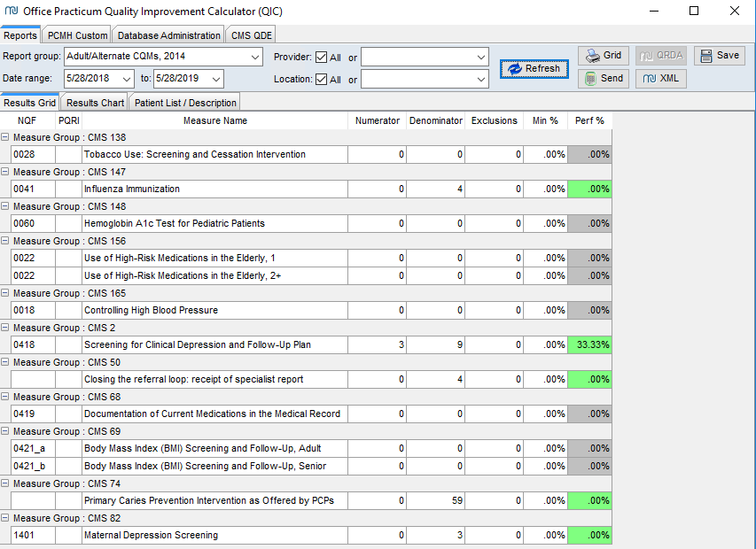Select Use of High-Risk Medications in the Elderly, 2+
The image size is (756, 549).
[311, 275]
